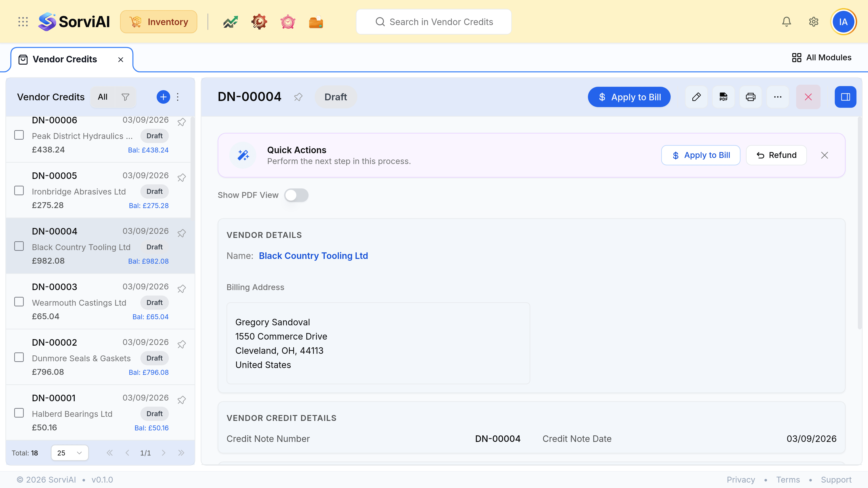Open the pink alarm clock module icon
This screenshot has width=868, height=488.
(288, 22)
